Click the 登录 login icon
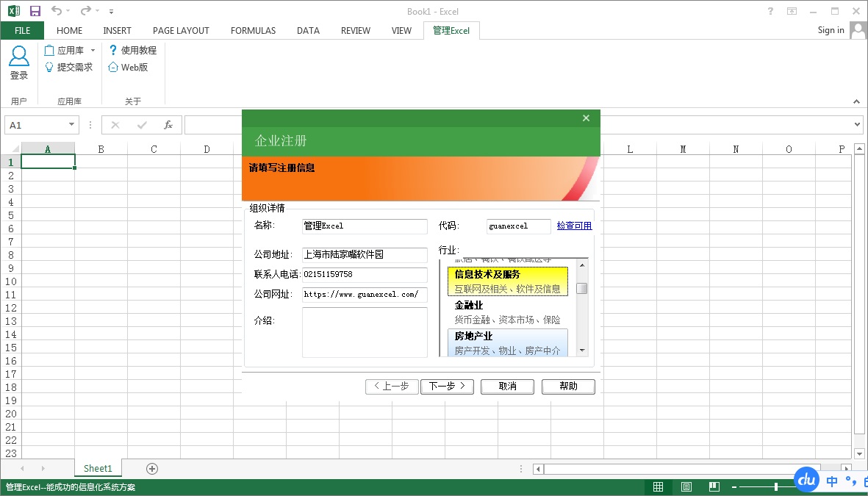868x496 pixels. coord(19,62)
